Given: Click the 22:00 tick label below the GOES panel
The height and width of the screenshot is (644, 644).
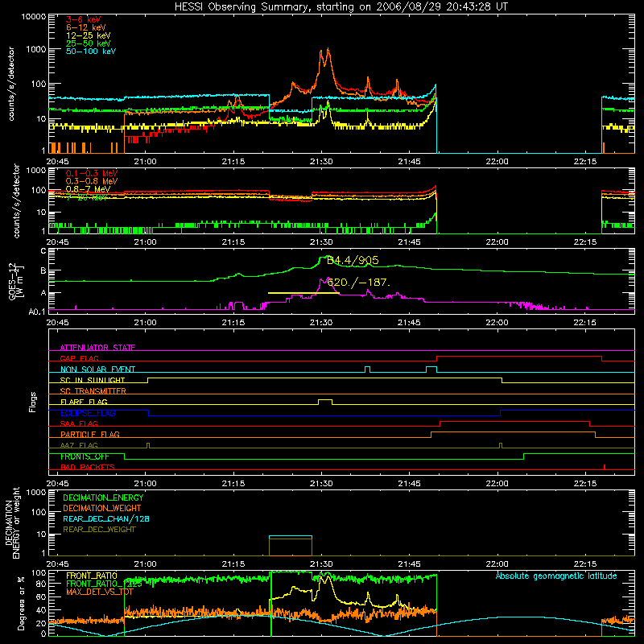Looking at the screenshot, I should click(x=497, y=323).
